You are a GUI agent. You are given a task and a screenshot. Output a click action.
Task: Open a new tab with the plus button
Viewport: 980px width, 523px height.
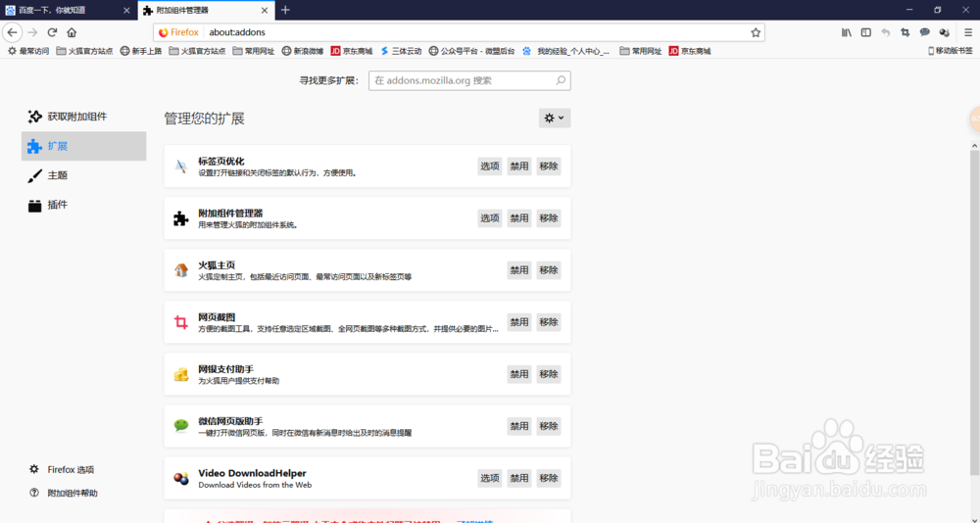coord(285,10)
